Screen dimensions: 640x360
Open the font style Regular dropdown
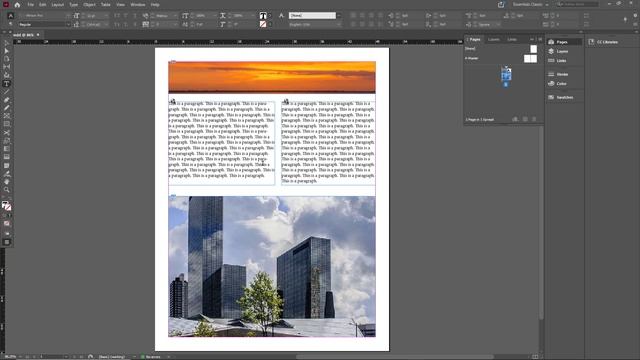[68, 24]
